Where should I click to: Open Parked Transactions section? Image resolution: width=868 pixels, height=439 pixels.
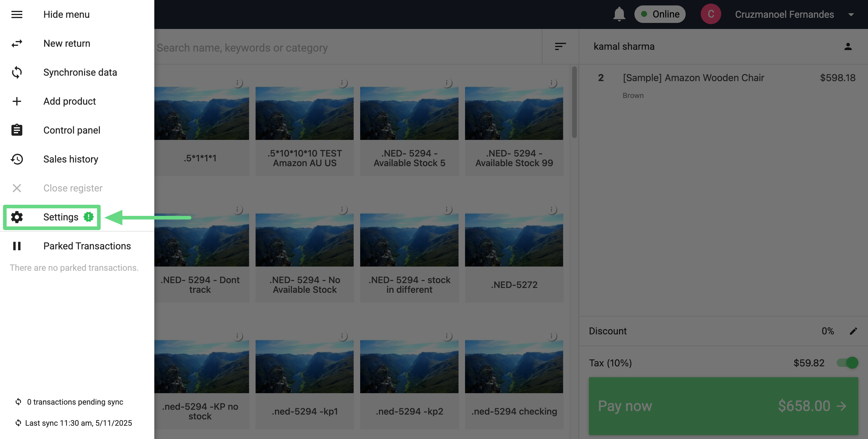87,246
